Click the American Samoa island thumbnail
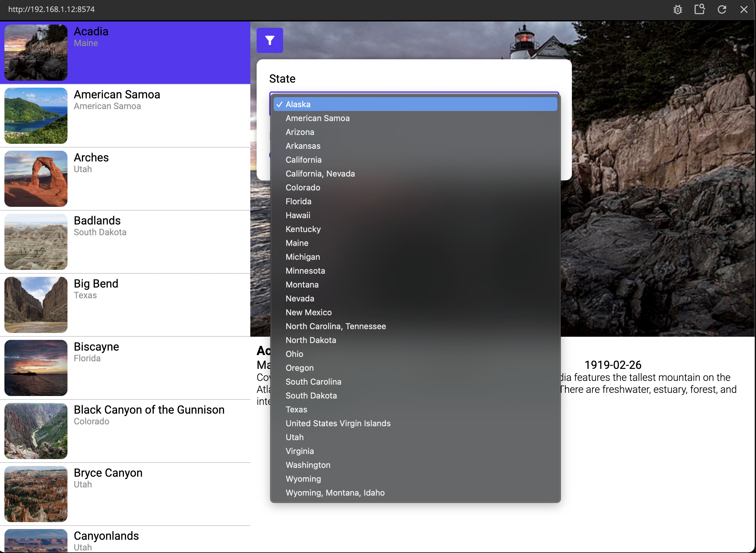Viewport: 756px width, 553px height. 36,116
